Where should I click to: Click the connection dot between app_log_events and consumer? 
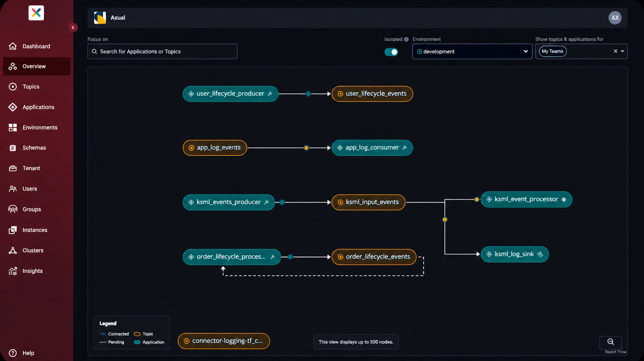pos(306,148)
